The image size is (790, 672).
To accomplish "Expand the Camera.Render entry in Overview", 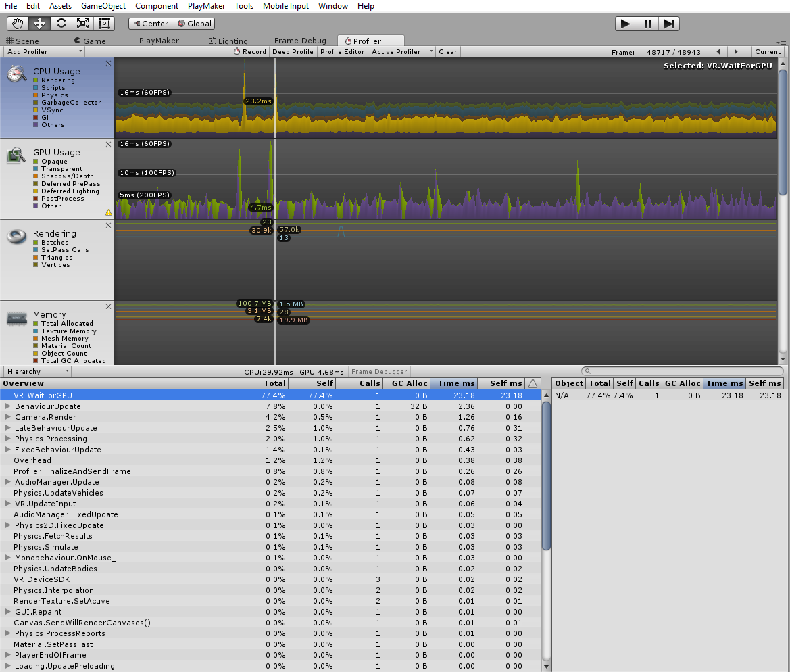I will [8, 417].
